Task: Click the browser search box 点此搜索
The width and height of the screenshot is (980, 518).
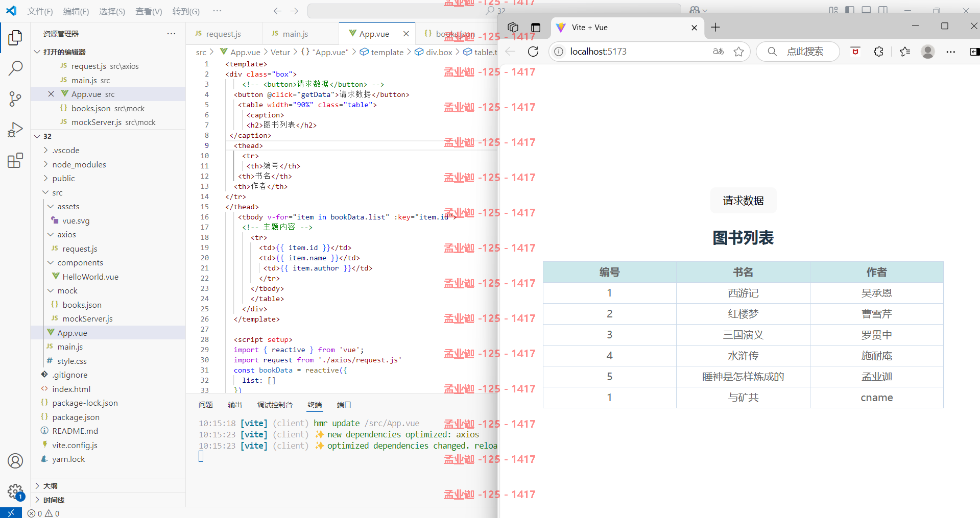Action: (x=798, y=52)
